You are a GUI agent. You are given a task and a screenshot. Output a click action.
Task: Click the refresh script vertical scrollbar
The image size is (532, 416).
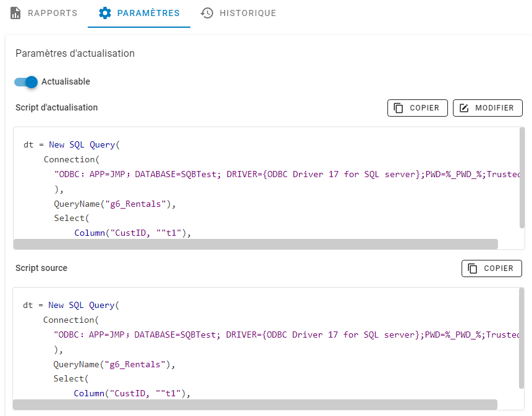(522, 178)
